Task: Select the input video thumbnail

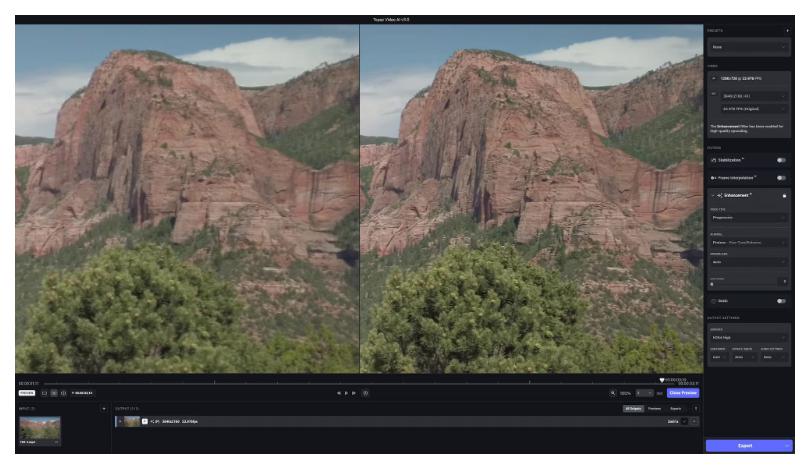Action: [x=40, y=429]
